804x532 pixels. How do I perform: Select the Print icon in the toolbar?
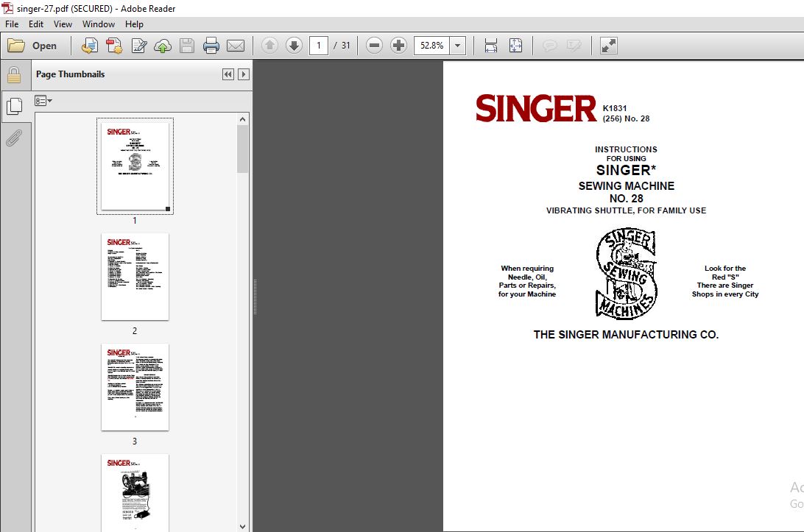click(211, 45)
